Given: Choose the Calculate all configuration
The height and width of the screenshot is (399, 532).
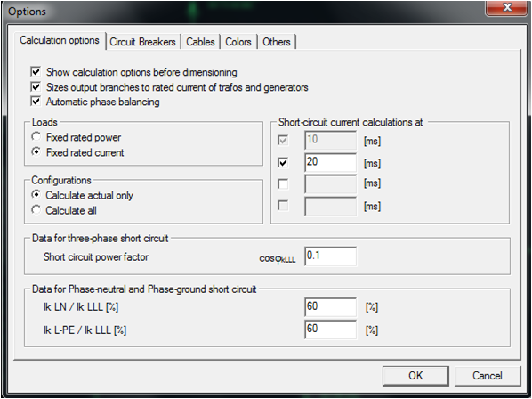Looking at the screenshot, I should (x=36, y=210).
